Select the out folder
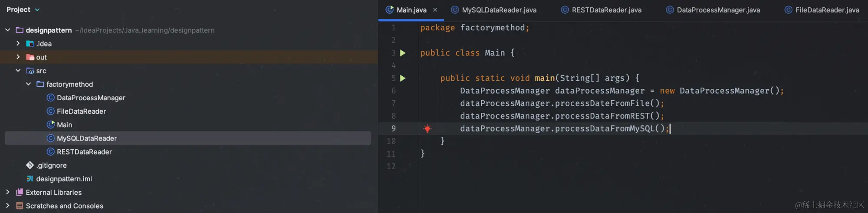Viewport: 868px width, 213px height. click(41, 57)
